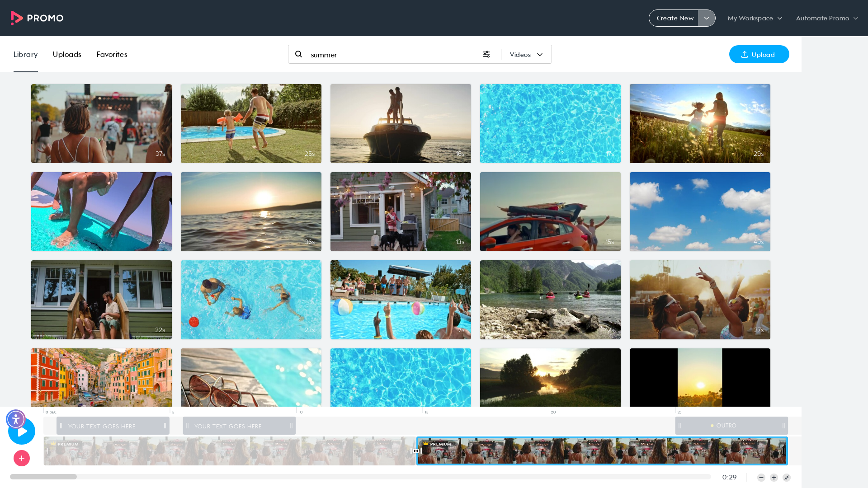This screenshot has width=868, height=488.
Task: Click the horizontal timeline scrollbar thumb
Action: (x=43, y=477)
